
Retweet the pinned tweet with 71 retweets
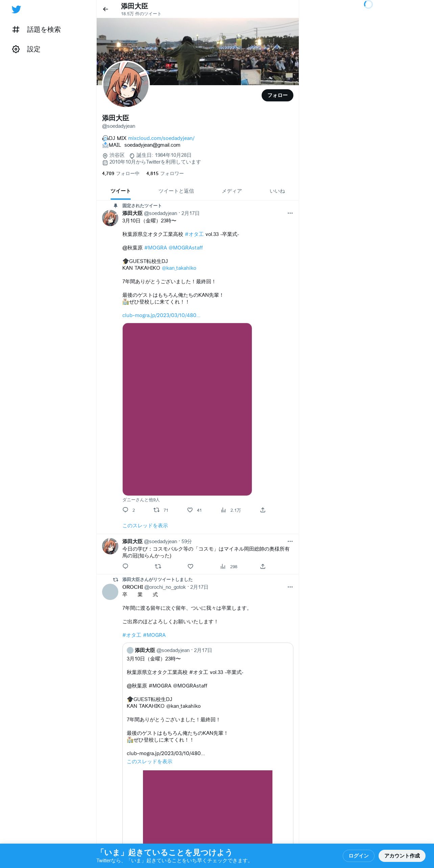156,510
